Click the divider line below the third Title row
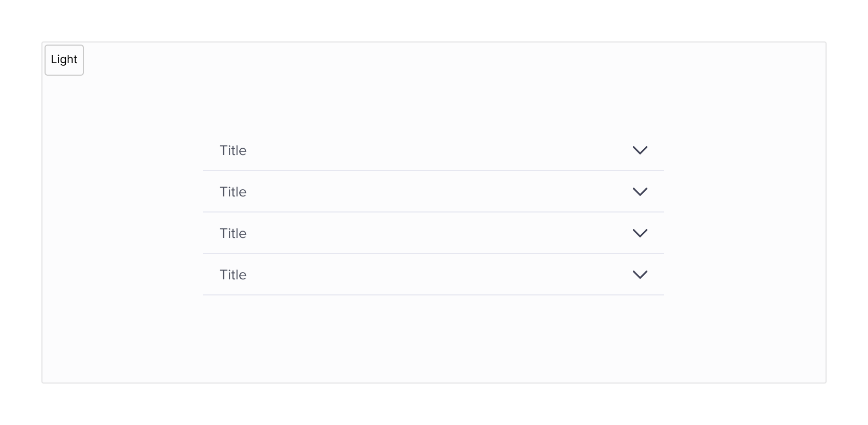868x425 pixels. 433,253
